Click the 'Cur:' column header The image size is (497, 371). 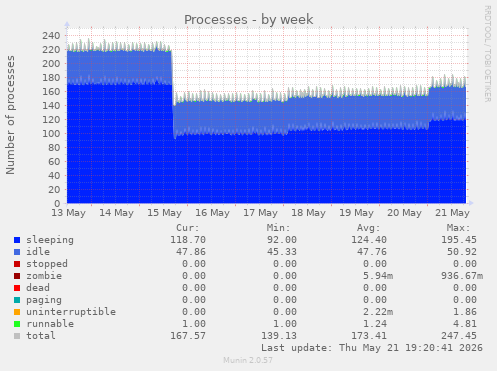coord(188,228)
